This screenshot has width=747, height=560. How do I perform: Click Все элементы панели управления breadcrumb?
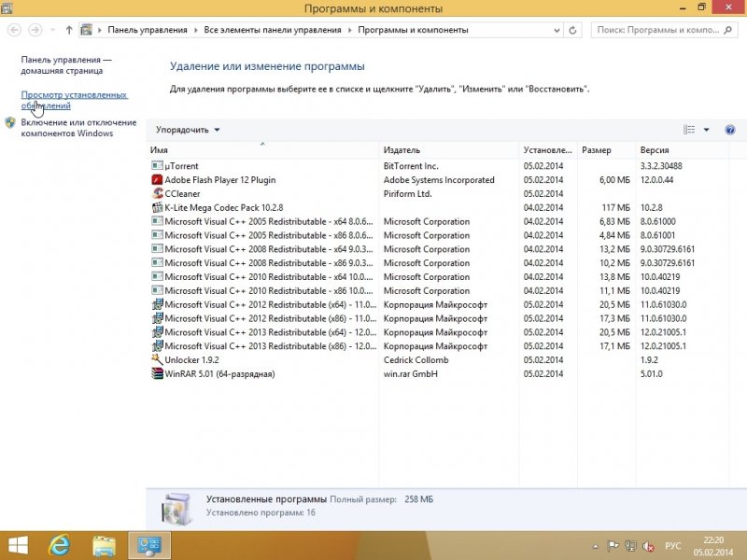(273, 30)
